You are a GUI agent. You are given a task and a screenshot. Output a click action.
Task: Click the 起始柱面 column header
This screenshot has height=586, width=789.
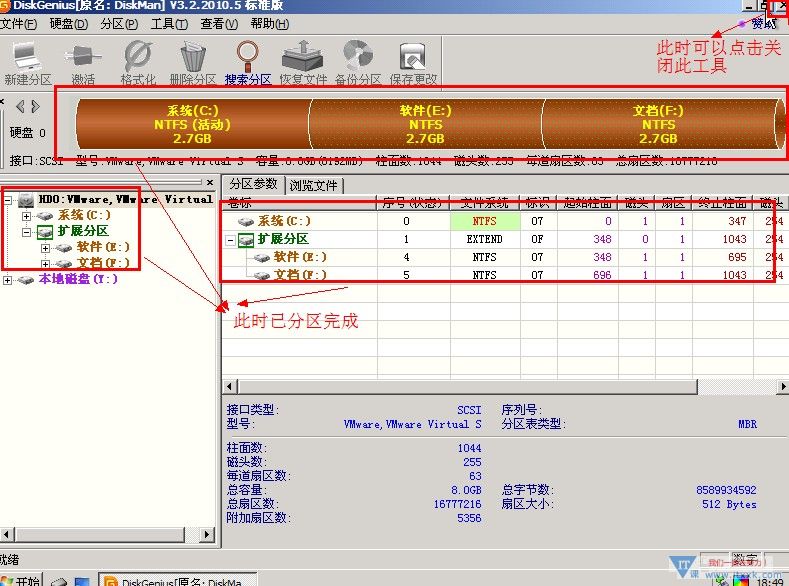pos(588,203)
